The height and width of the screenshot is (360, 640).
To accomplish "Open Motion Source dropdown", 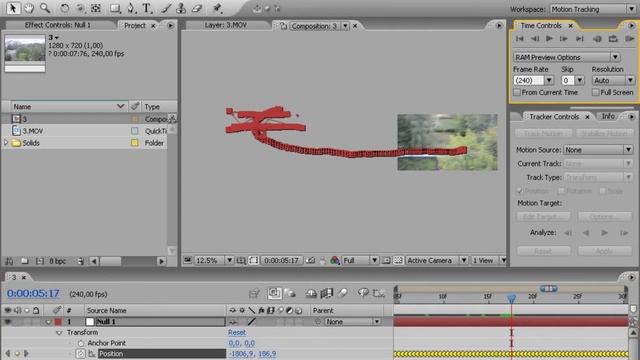I will tap(598, 150).
